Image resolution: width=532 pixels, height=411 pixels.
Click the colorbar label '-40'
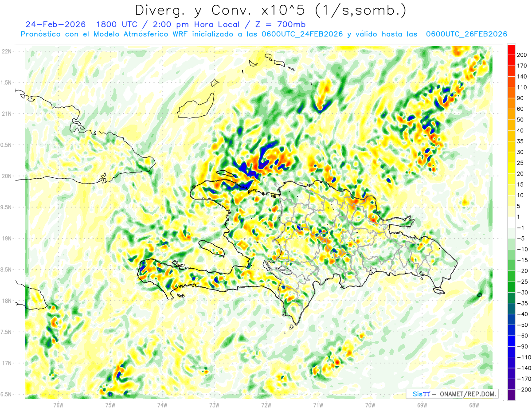tap(522, 314)
